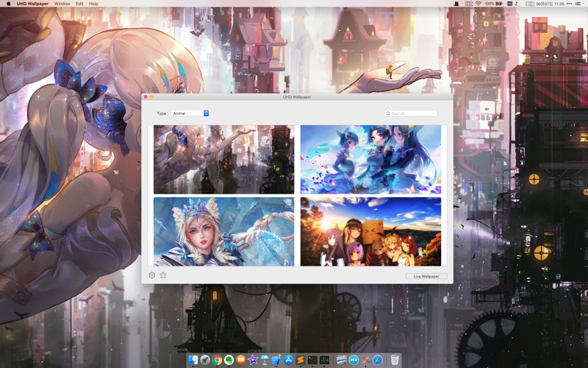Open the Edit menu
Screen dimensions: 588x368
[79, 4]
